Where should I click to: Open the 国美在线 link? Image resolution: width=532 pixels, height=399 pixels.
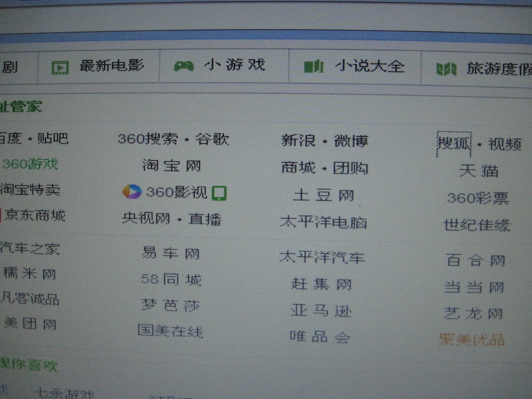tap(170, 331)
